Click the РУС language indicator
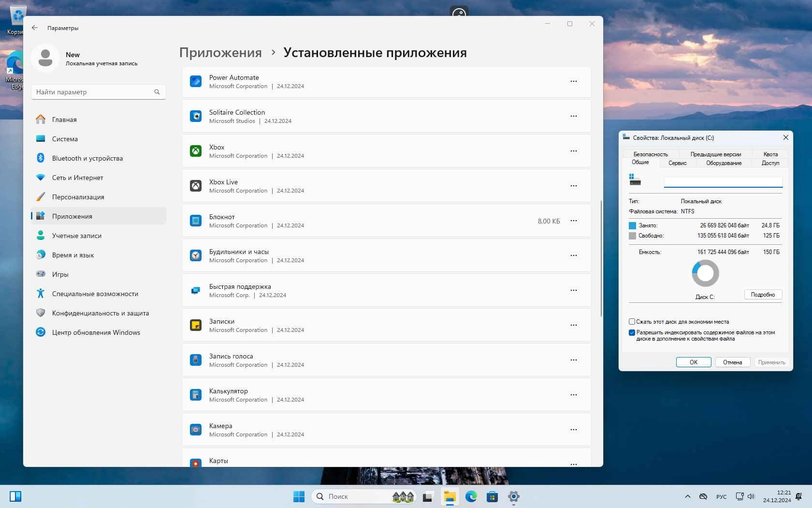This screenshot has width=812, height=508. (722, 497)
